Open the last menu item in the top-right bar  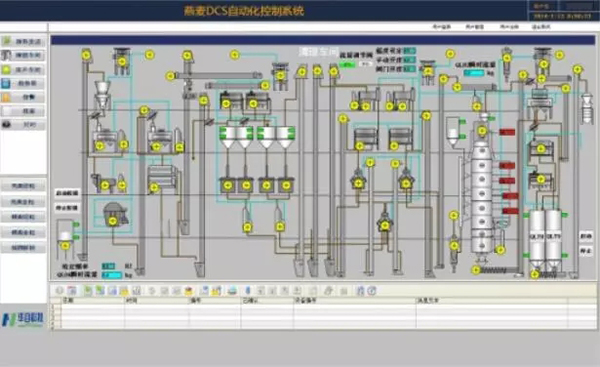coord(541,27)
